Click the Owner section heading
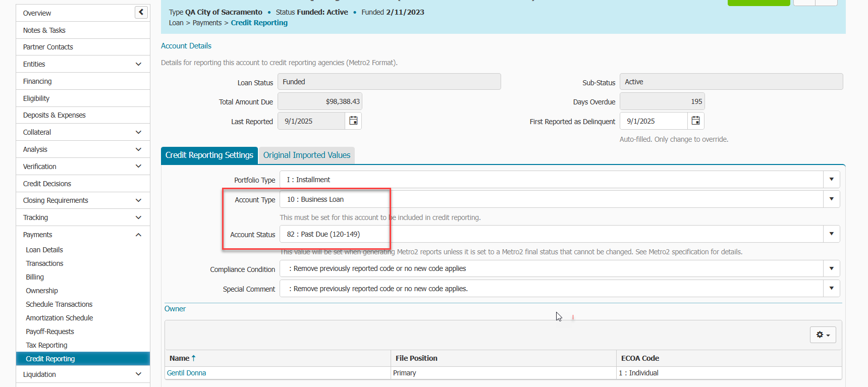The width and height of the screenshot is (868, 387). 175,309
